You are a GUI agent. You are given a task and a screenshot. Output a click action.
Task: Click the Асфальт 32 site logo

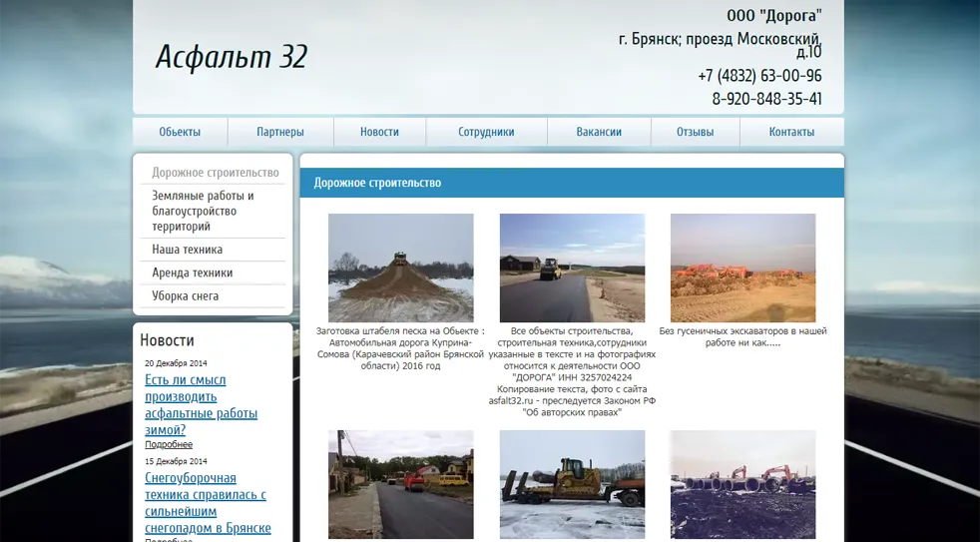click(x=232, y=57)
